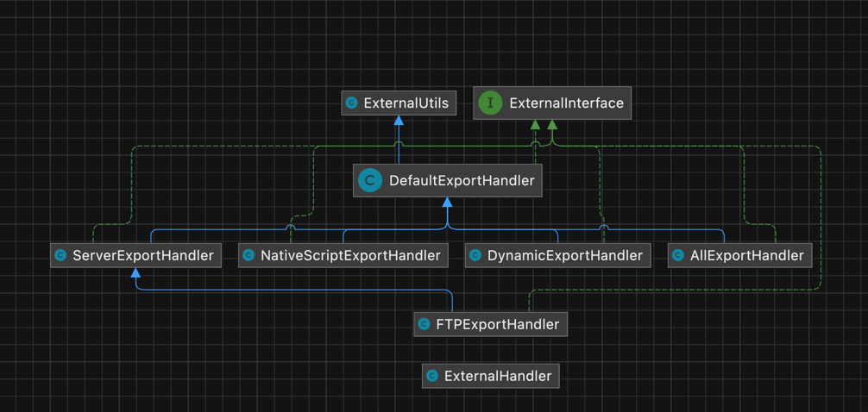Click the blue arrowhead pointing into ExternalUtils

click(x=399, y=122)
